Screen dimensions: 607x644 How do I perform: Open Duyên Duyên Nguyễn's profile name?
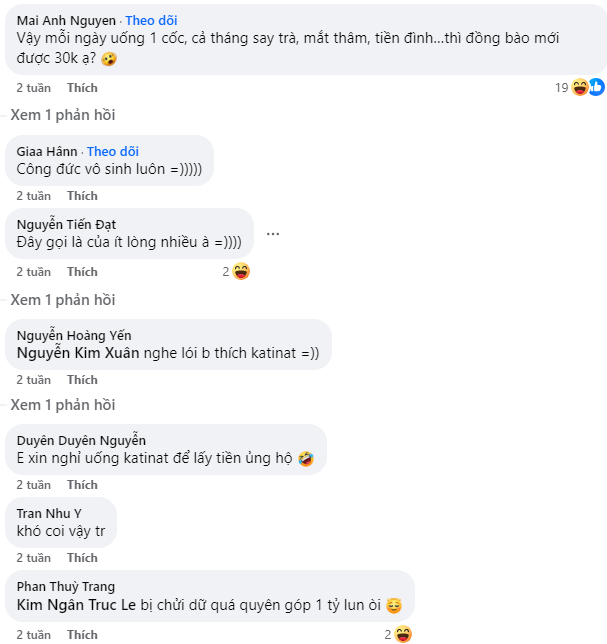(x=82, y=440)
